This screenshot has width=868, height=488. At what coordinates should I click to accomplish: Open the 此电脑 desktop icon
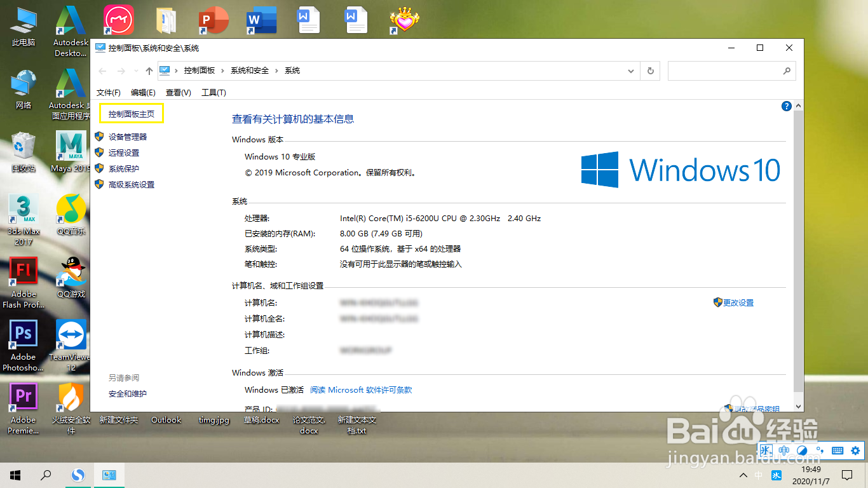pyautogui.click(x=24, y=27)
